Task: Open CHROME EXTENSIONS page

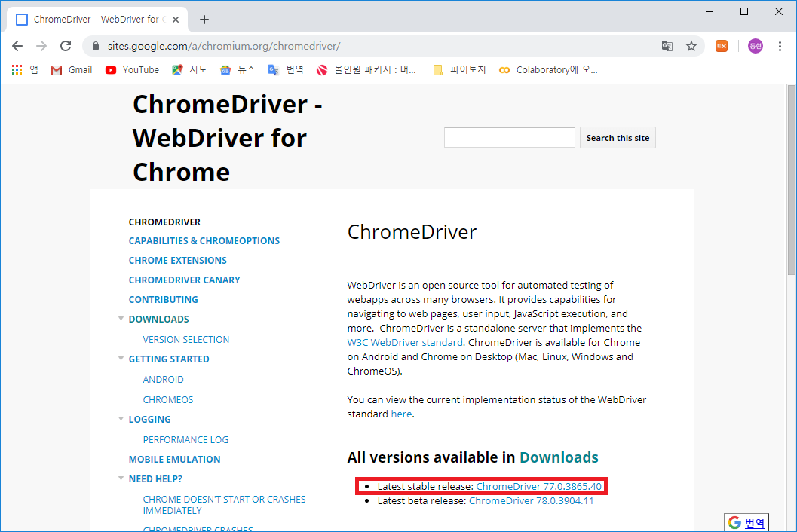Action: coord(177,260)
